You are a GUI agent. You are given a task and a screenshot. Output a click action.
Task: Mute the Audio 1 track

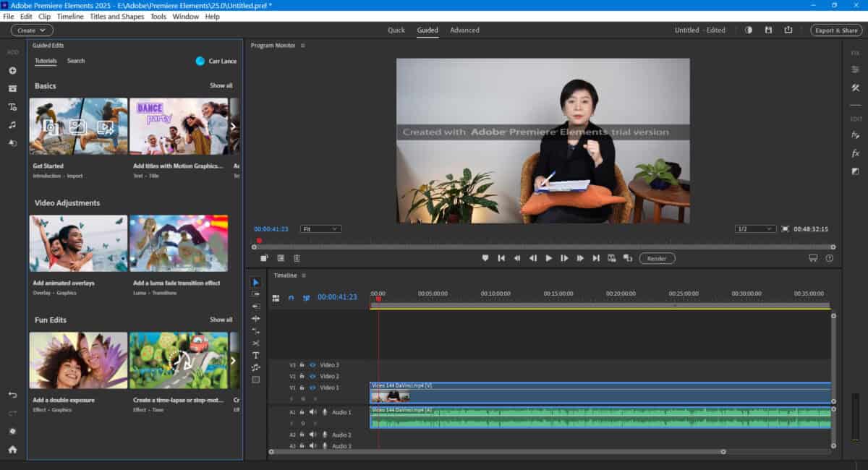[313, 412]
